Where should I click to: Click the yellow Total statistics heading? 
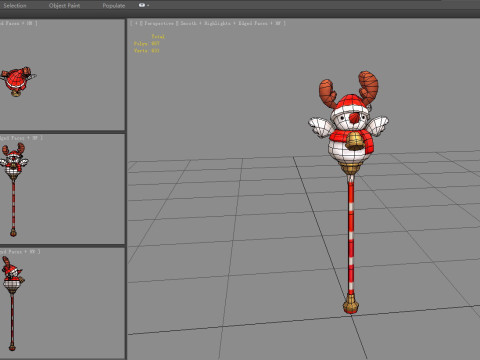158,36
